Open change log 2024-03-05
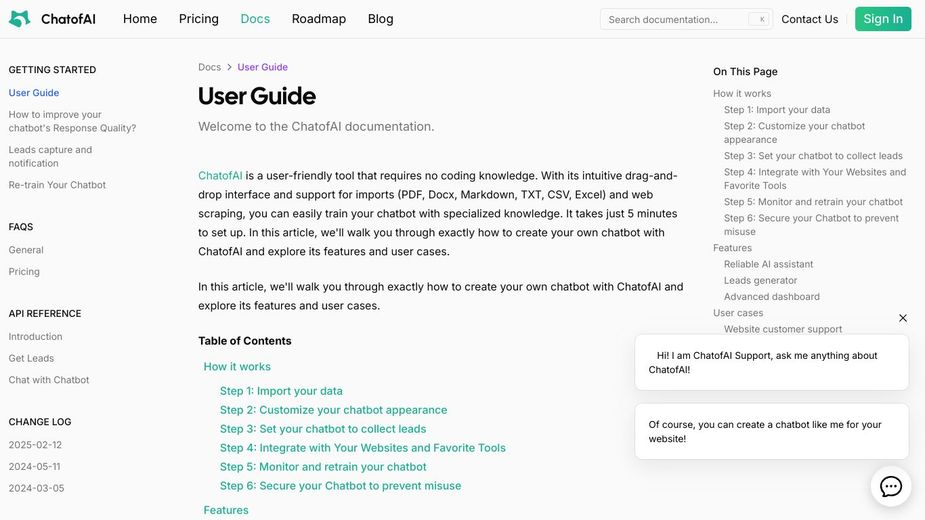The width and height of the screenshot is (925, 520). 37,489
